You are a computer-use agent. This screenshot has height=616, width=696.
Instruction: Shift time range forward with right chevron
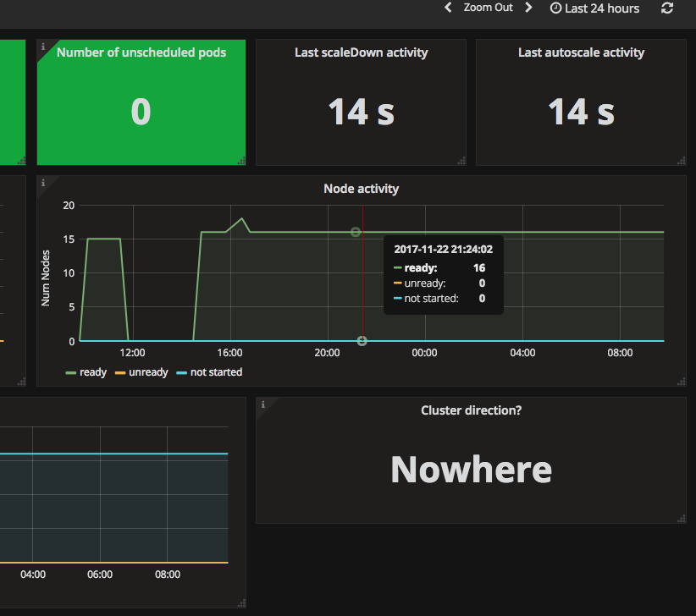pos(528,8)
